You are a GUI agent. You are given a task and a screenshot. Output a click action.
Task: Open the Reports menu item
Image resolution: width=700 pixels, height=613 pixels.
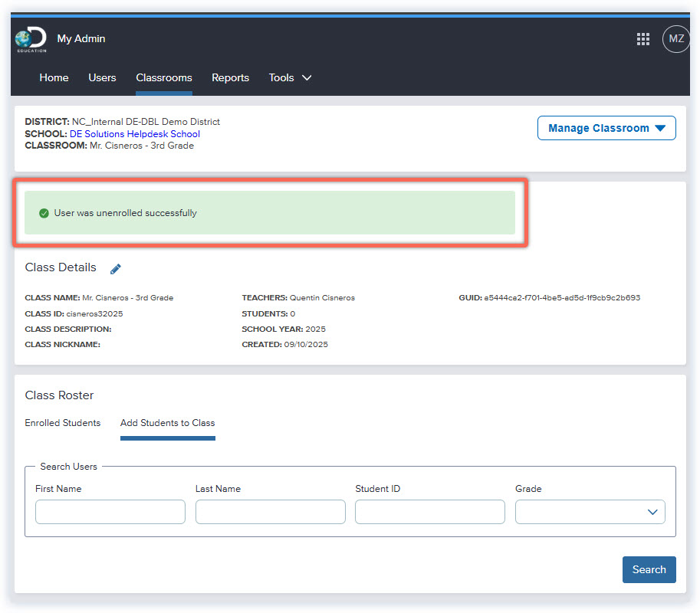point(230,77)
